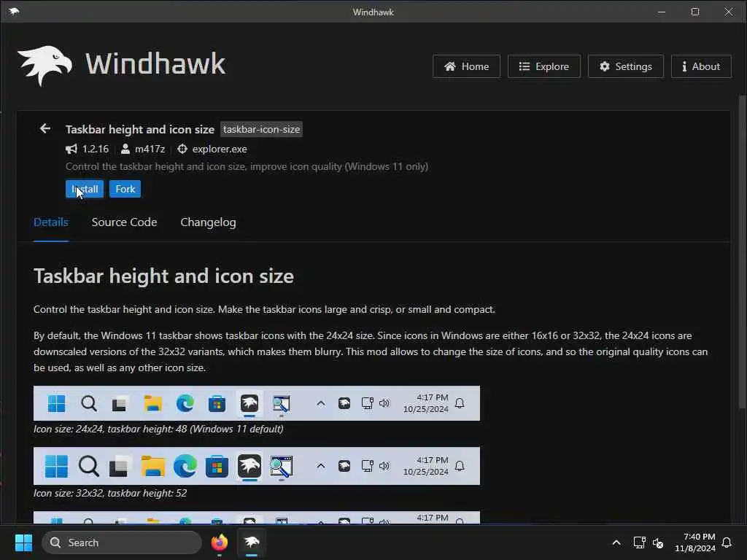Image resolution: width=747 pixels, height=560 pixels.
Task: Click the Windhawk title bar app icon
Action: point(13,12)
